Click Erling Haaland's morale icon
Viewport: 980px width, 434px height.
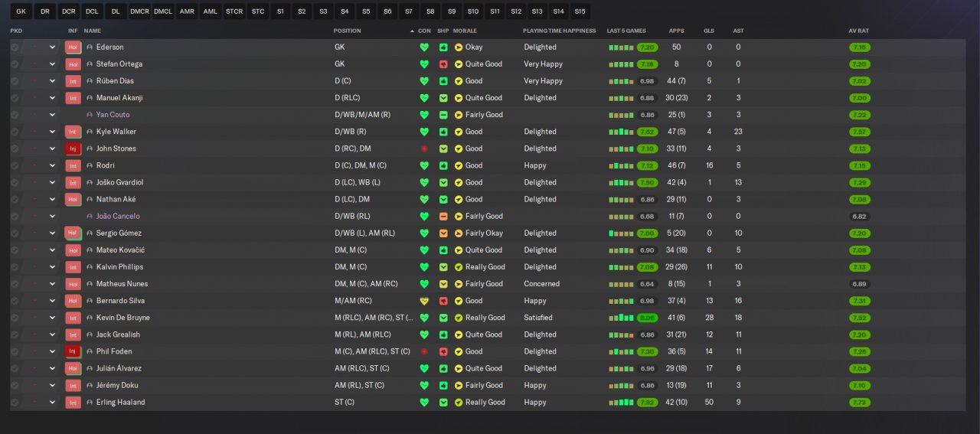pos(459,403)
